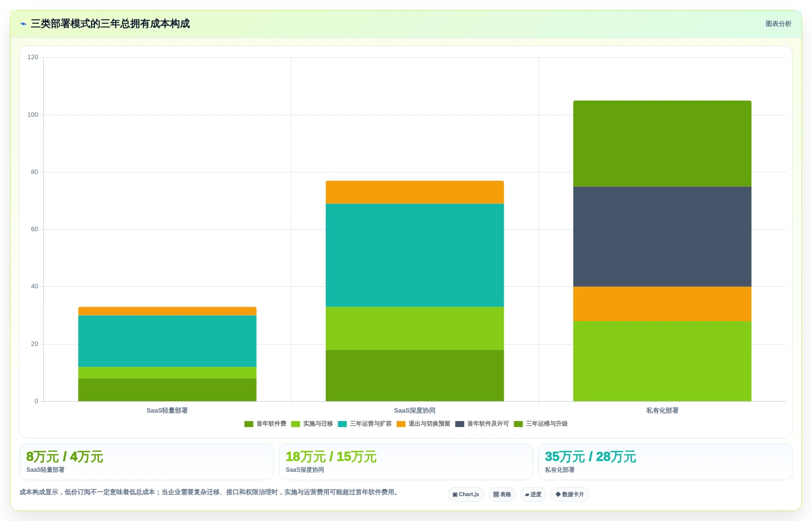Screen dimensions: 812x521
Task: Open the 35万元 / 28万元 stat card
Action: pyautogui.click(x=665, y=462)
